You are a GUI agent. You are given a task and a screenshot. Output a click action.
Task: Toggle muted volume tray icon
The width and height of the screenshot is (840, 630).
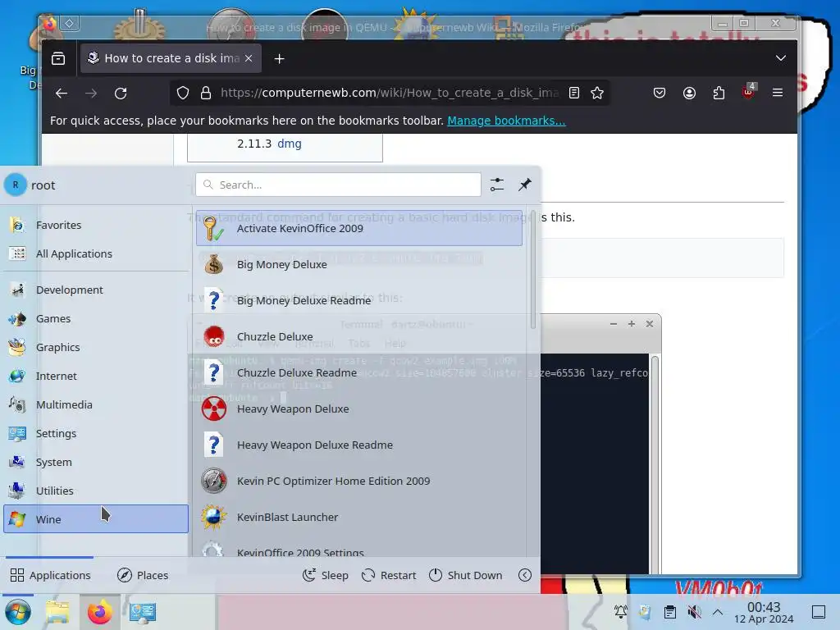694,612
